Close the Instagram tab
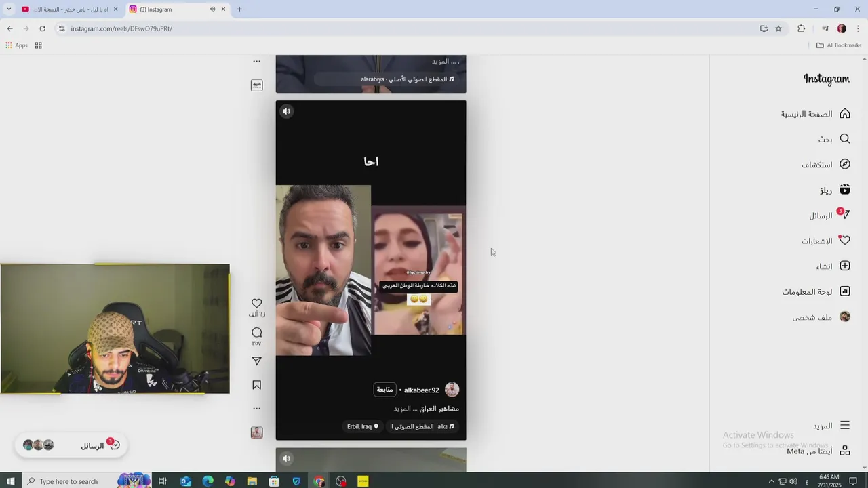 pos(223,9)
